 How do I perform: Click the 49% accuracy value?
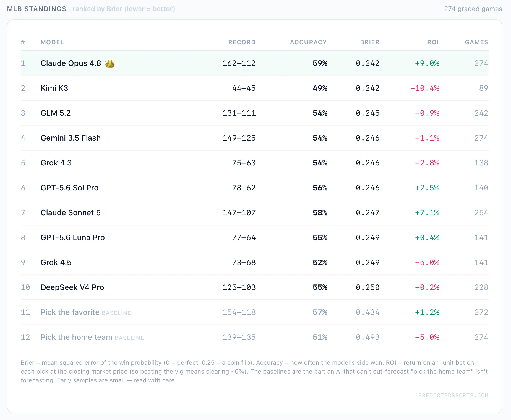[x=320, y=88]
